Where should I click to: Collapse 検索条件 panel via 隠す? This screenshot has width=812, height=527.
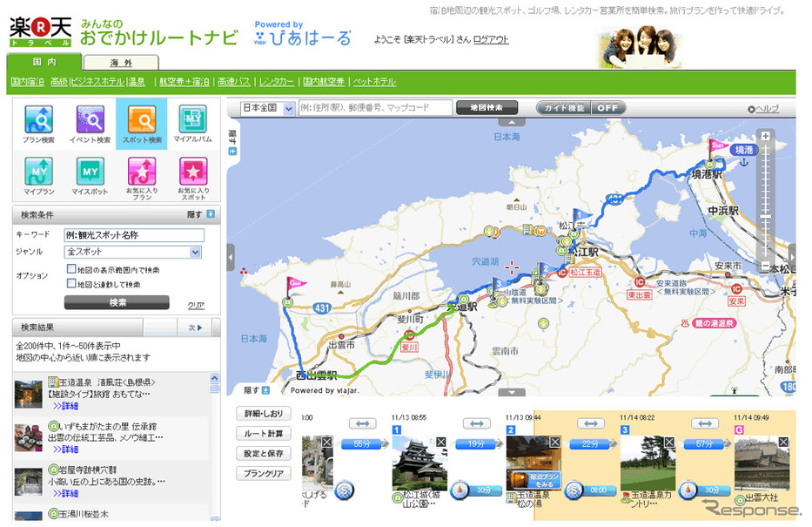(201, 214)
